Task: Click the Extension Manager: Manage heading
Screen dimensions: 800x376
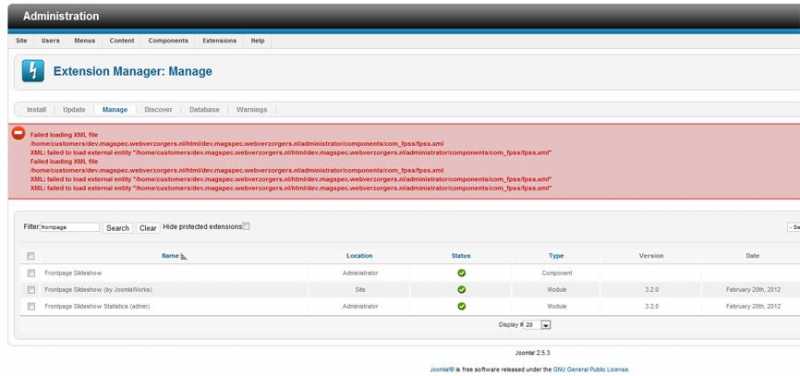Action: point(133,71)
